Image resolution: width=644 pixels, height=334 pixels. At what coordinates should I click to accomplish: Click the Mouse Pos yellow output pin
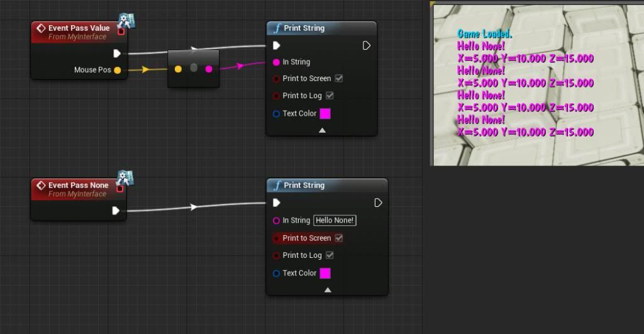coord(117,70)
